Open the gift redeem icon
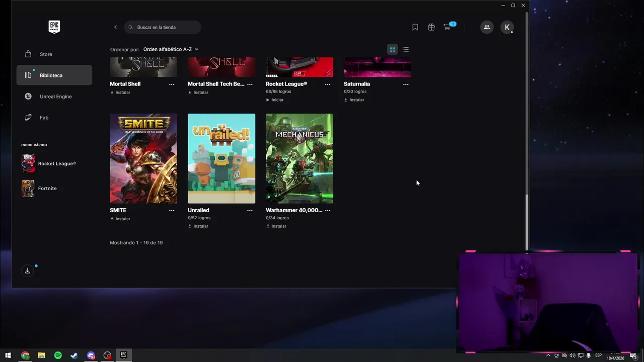Viewport: 644px width, 362px height. (431, 27)
